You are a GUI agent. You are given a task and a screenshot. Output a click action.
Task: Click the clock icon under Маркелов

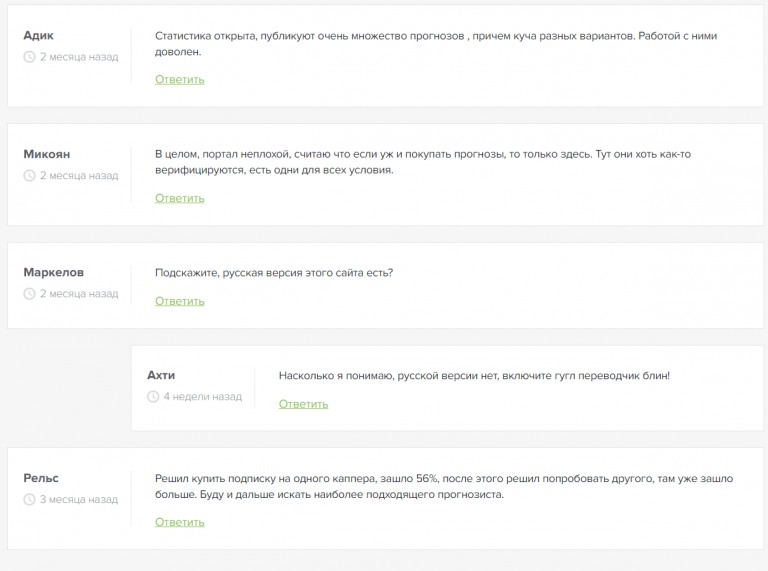pos(29,294)
